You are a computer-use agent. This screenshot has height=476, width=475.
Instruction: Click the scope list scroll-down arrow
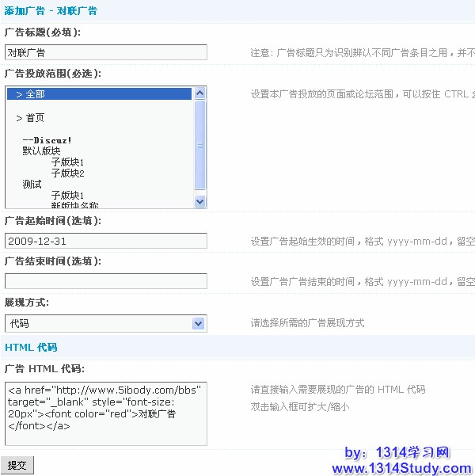[x=199, y=202]
